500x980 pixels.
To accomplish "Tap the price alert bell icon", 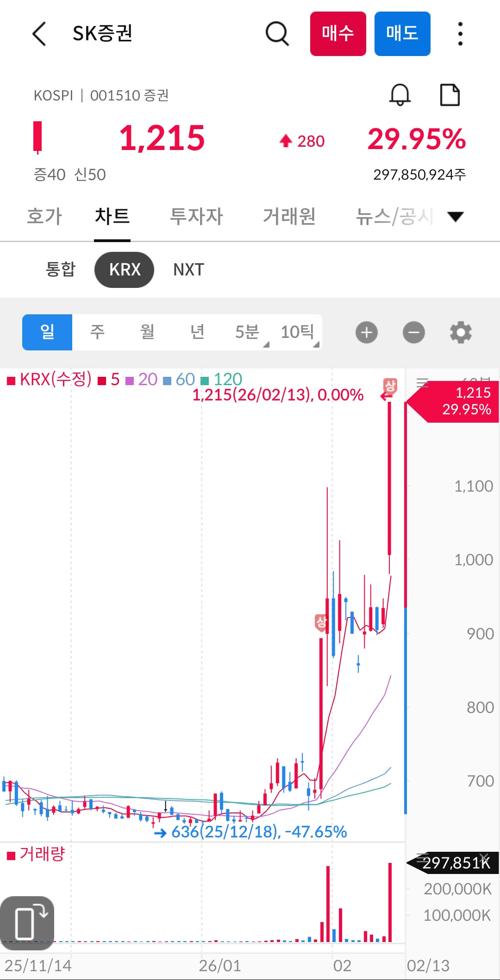I will coord(400,95).
